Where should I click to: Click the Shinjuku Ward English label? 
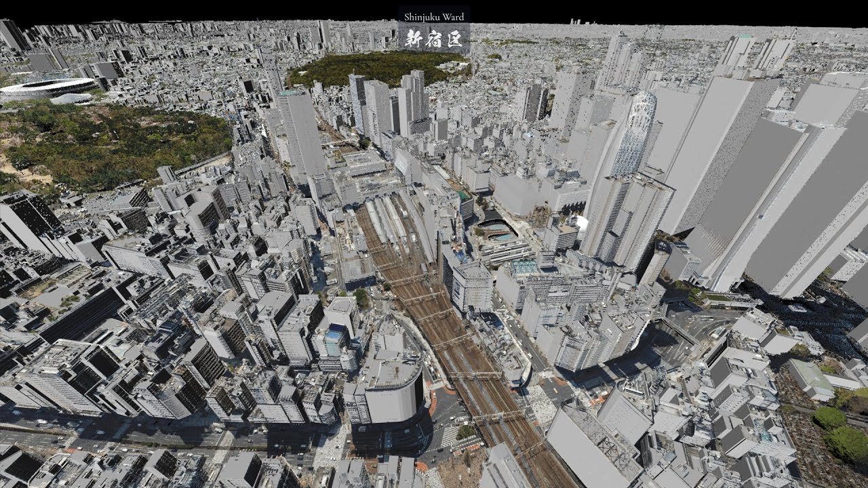pos(434,16)
